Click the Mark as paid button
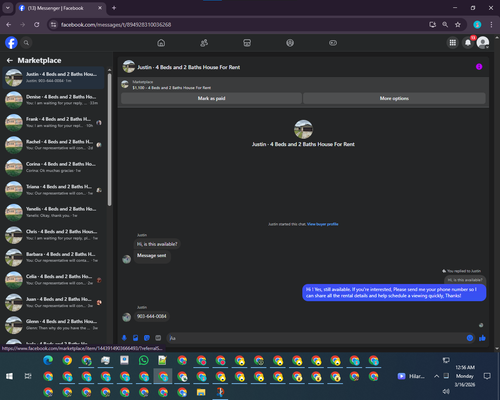Viewport: 500px width, 400px height. [x=211, y=98]
